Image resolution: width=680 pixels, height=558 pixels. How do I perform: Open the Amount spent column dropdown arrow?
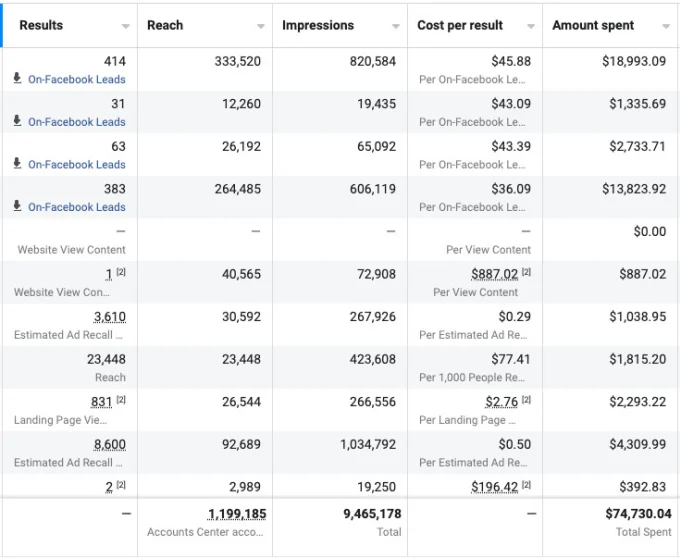coord(666,26)
